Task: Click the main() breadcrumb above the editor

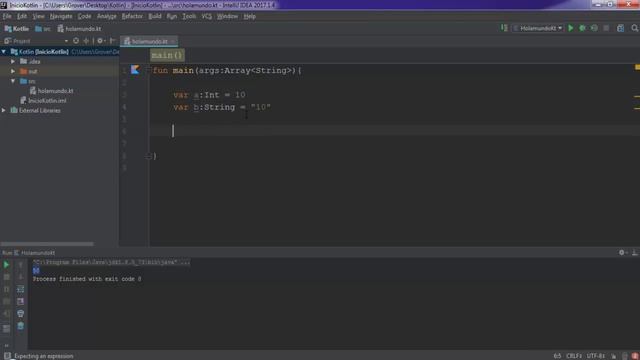Action: click(167, 55)
